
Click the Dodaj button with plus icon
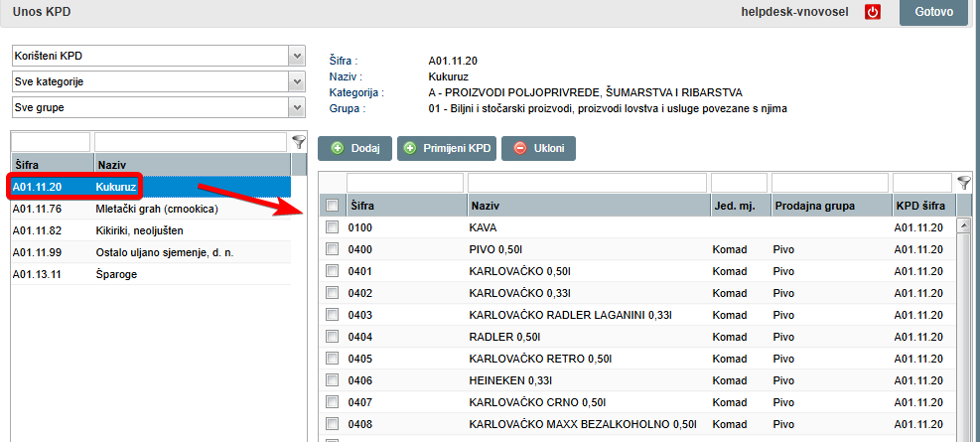pos(355,148)
